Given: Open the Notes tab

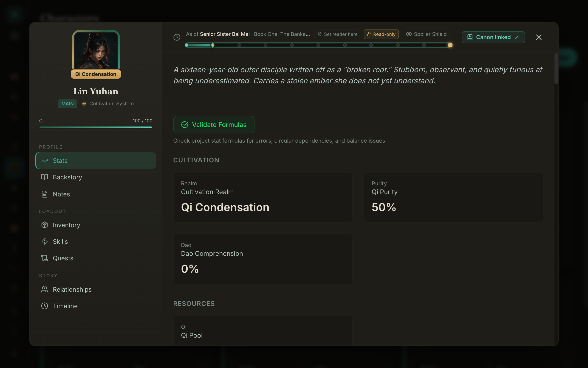Looking at the screenshot, I should point(96,194).
